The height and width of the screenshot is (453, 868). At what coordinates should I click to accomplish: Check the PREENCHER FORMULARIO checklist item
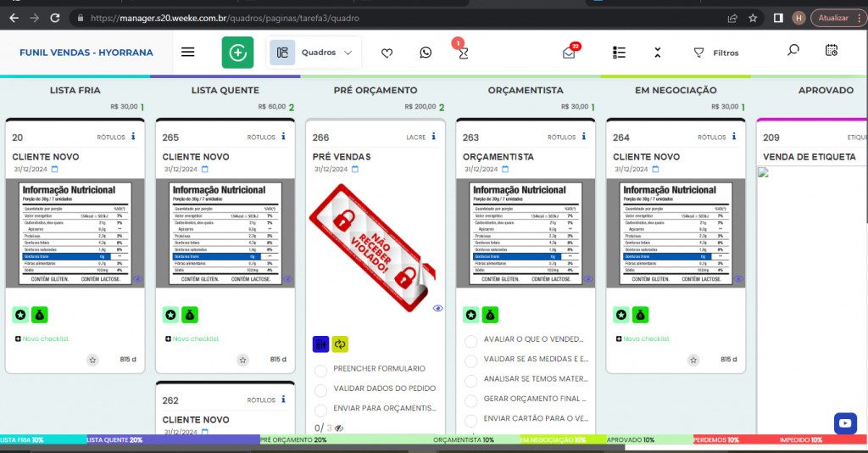coord(320,371)
